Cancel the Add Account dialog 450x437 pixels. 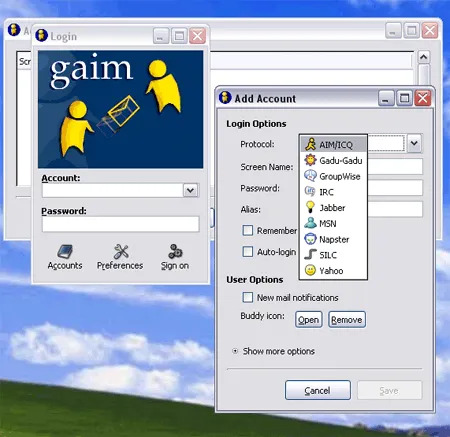(x=318, y=390)
